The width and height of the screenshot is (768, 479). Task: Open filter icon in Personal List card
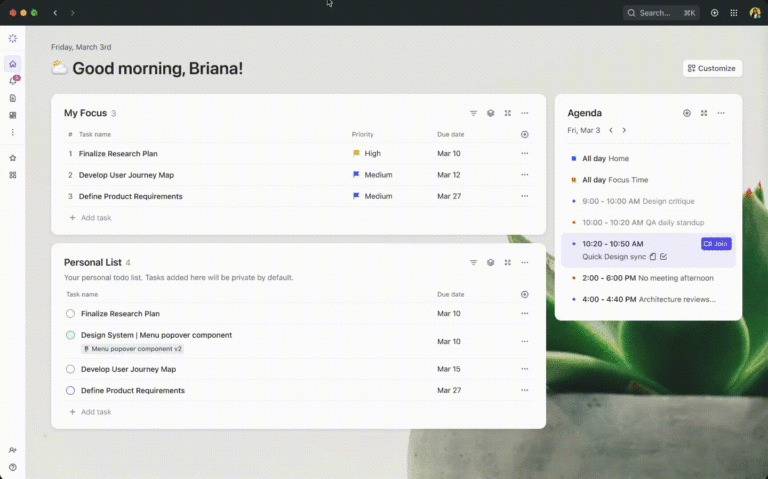click(x=473, y=263)
